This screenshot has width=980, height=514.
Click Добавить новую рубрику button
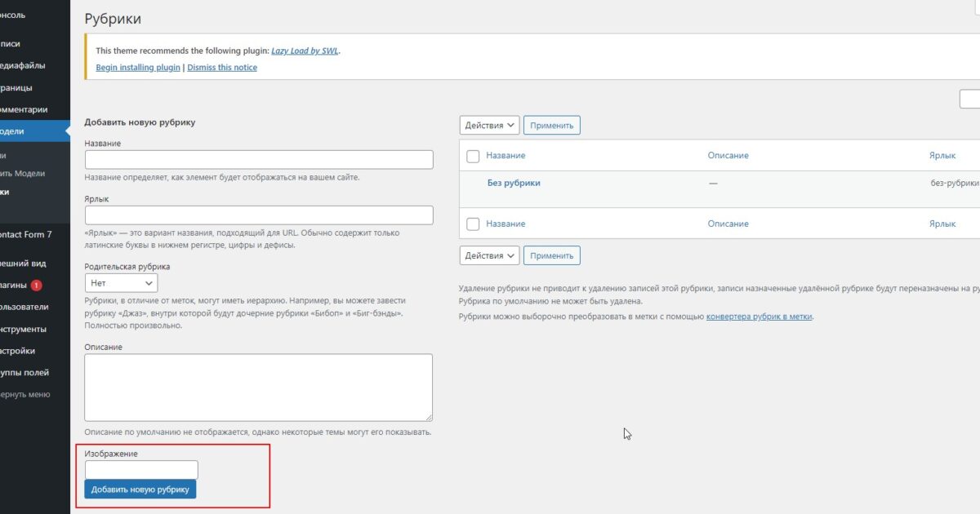[x=140, y=490]
